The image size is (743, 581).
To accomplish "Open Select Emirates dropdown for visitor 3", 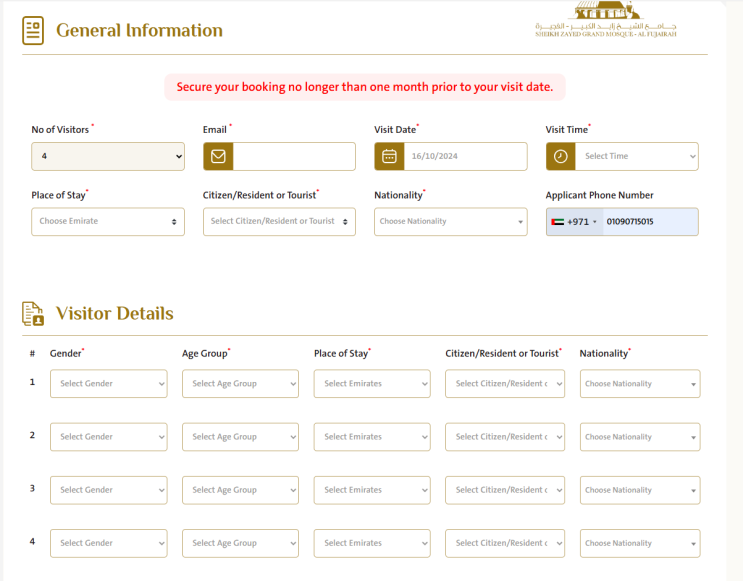I will 372,490.
